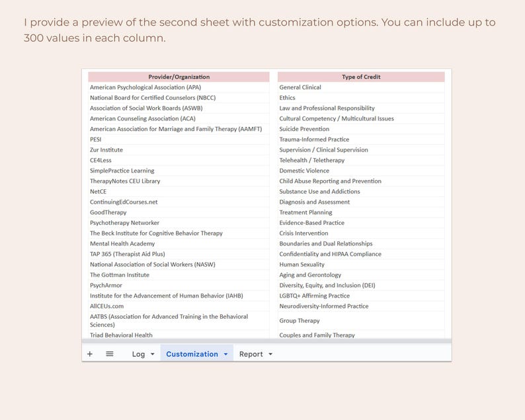The height and width of the screenshot is (420, 525).
Task: Click the Law and Professional Responsibility cell
Action: 361,108
